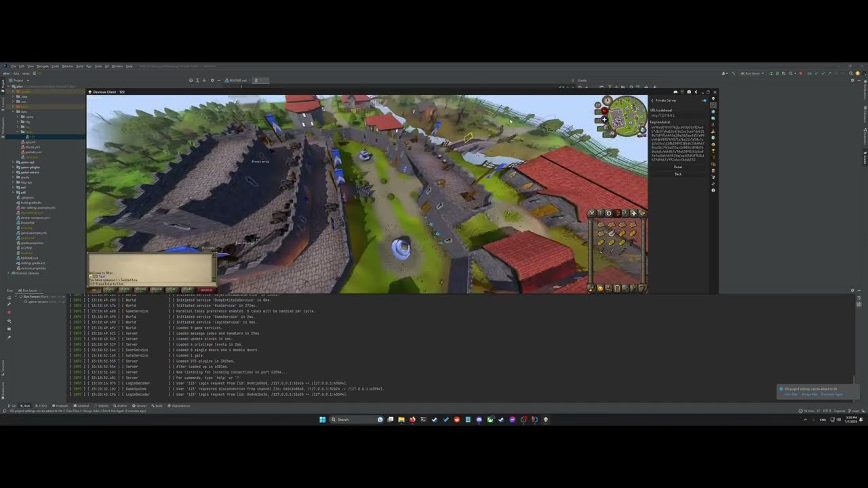Click the compass on the game minimap
The image size is (868, 488).
click(608, 101)
